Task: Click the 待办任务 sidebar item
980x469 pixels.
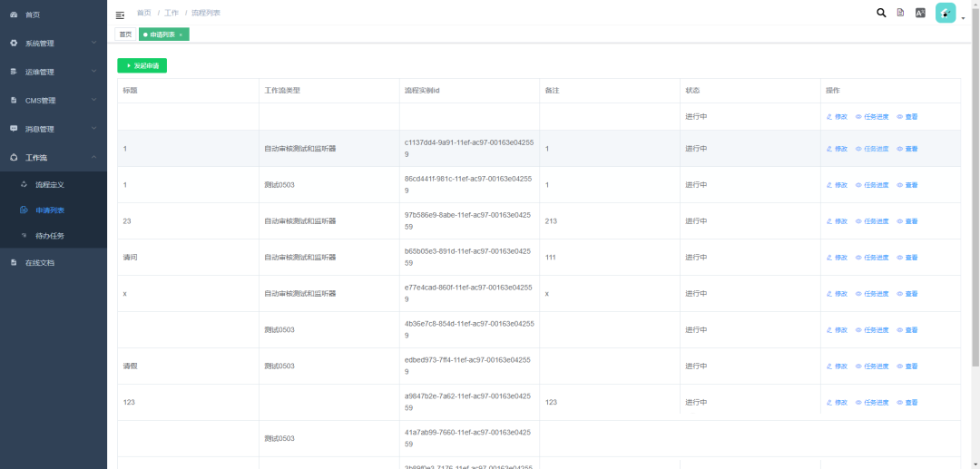Action: pyautogui.click(x=50, y=236)
